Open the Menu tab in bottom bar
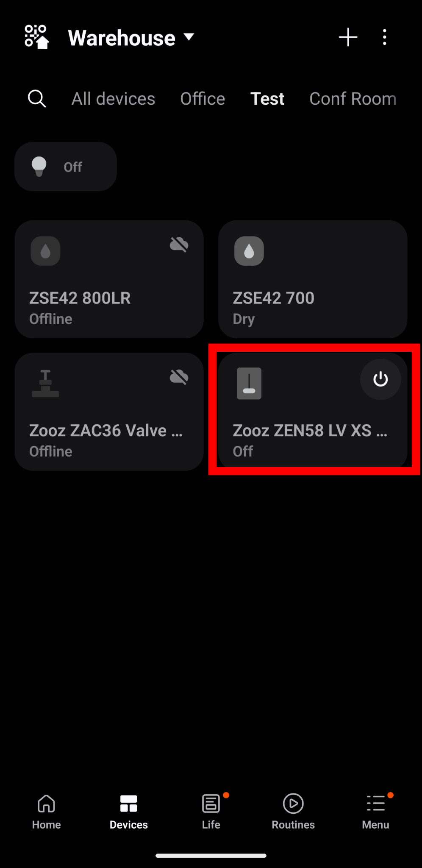Viewport: 422px width, 868px height. [x=376, y=812]
